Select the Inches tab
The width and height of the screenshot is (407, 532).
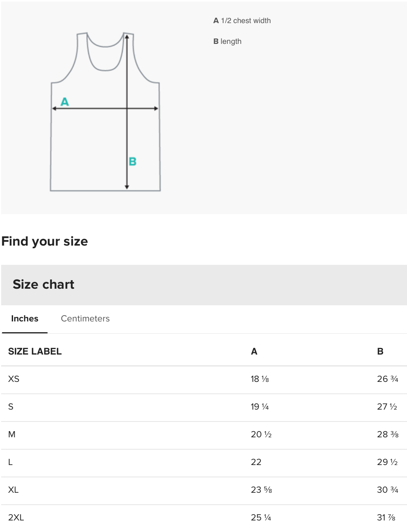click(x=25, y=318)
